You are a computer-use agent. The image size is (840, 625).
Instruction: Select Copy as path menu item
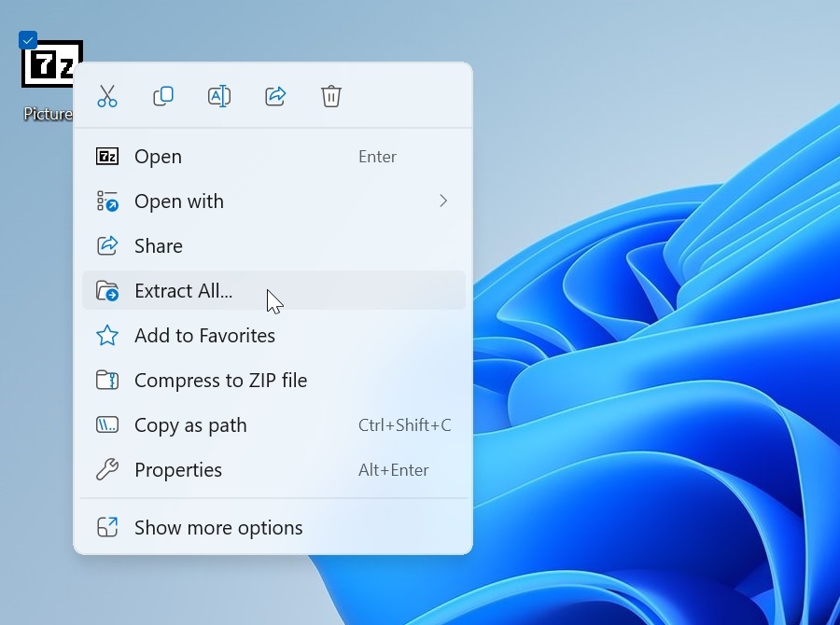(190, 425)
